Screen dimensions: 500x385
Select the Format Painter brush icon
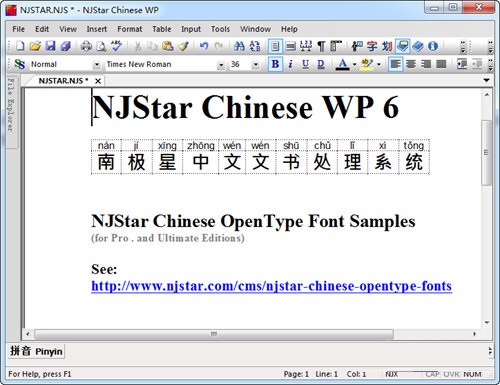click(x=183, y=46)
